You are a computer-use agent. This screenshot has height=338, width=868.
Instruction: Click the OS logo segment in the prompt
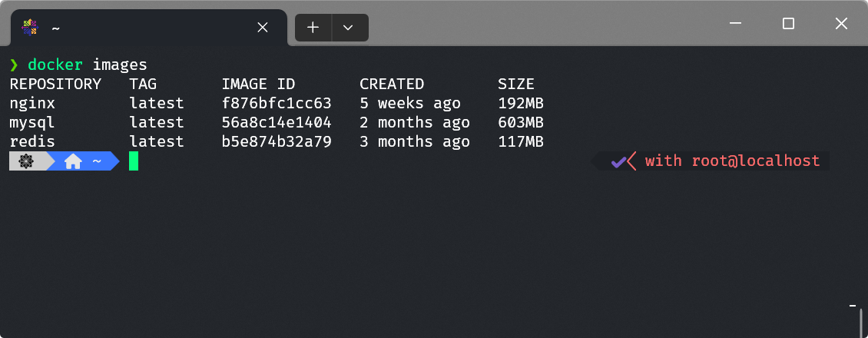(26, 161)
